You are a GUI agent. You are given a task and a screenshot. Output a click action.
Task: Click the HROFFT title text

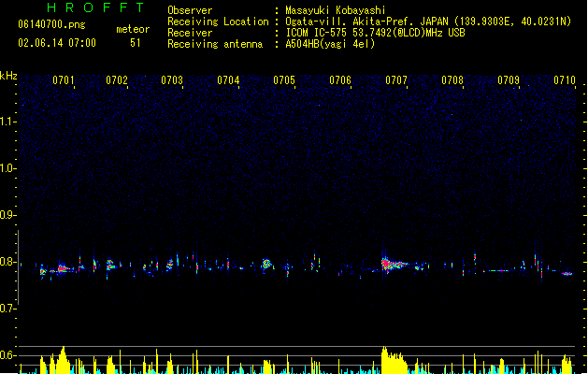pos(96,7)
